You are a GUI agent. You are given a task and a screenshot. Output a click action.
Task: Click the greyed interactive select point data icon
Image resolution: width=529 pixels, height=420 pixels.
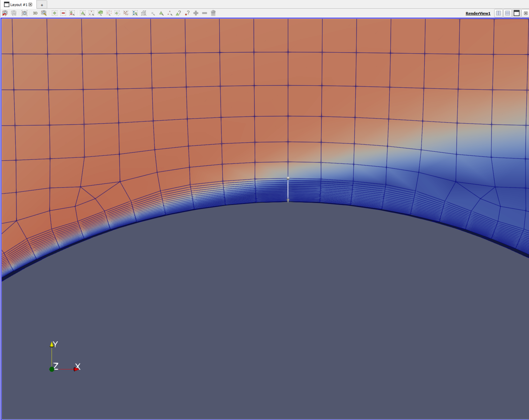point(153,13)
